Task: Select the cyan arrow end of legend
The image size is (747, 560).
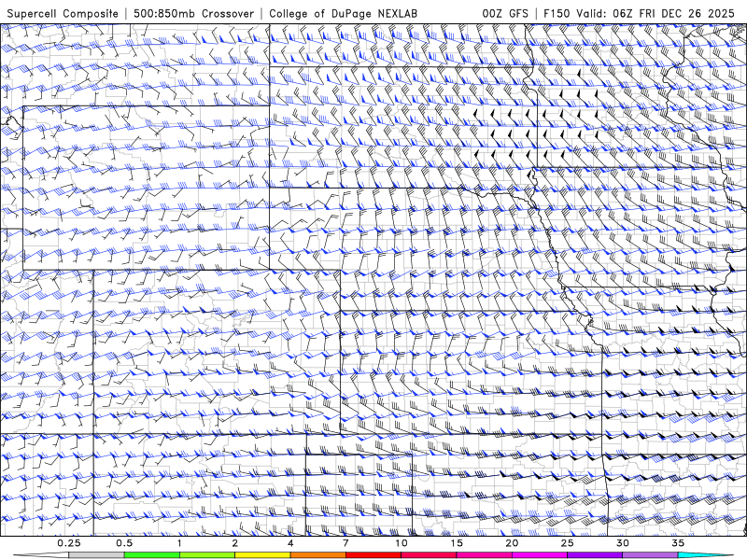Action: [705, 555]
